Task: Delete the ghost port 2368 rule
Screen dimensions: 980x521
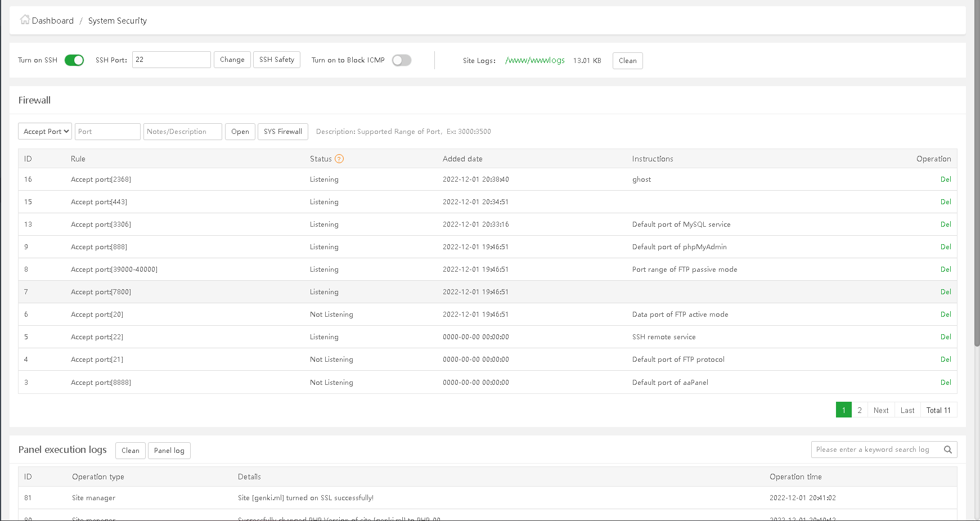Action: [x=946, y=179]
